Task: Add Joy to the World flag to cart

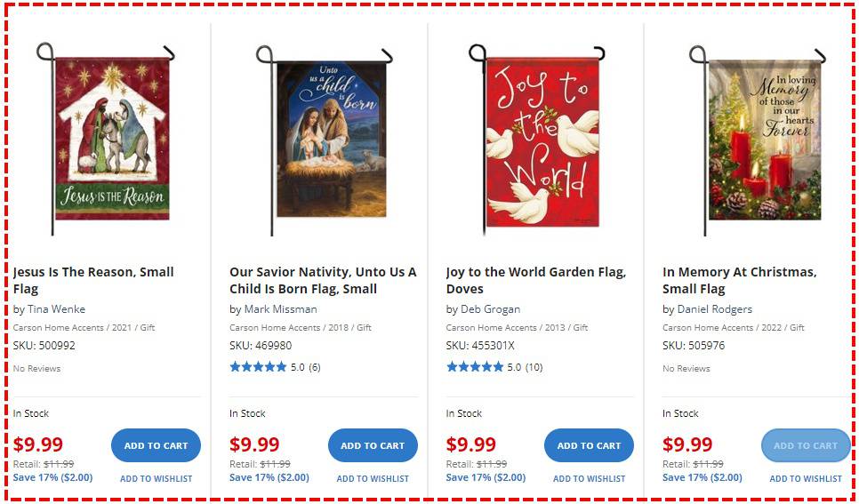Action: [589, 445]
